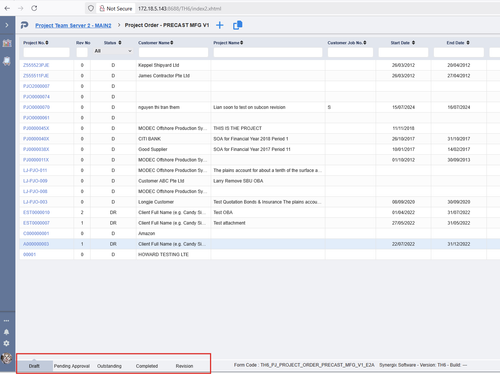This screenshot has width=500, height=374.
Task: Reload the page with the refresh icon
Action: click(34, 8)
